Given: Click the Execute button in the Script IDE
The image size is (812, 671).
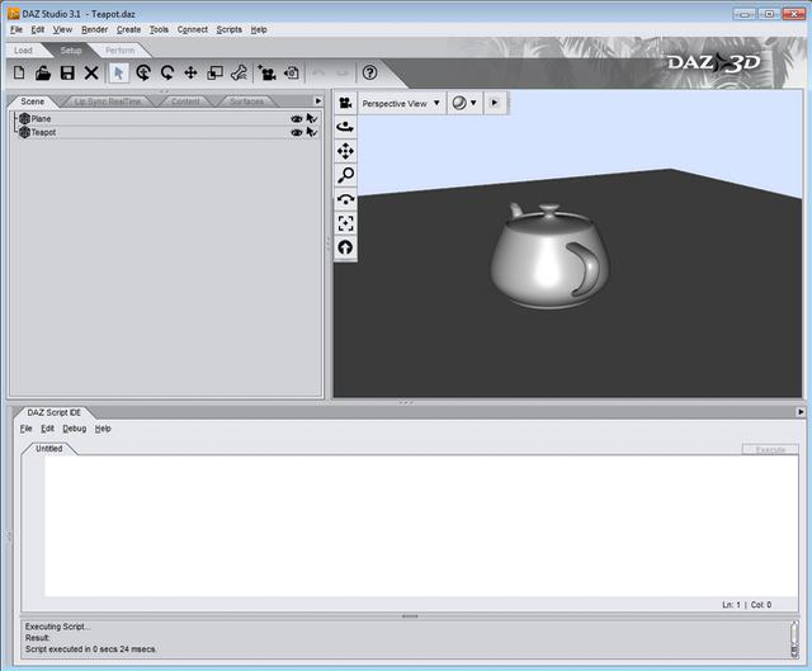Looking at the screenshot, I should click(x=770, y=449).
